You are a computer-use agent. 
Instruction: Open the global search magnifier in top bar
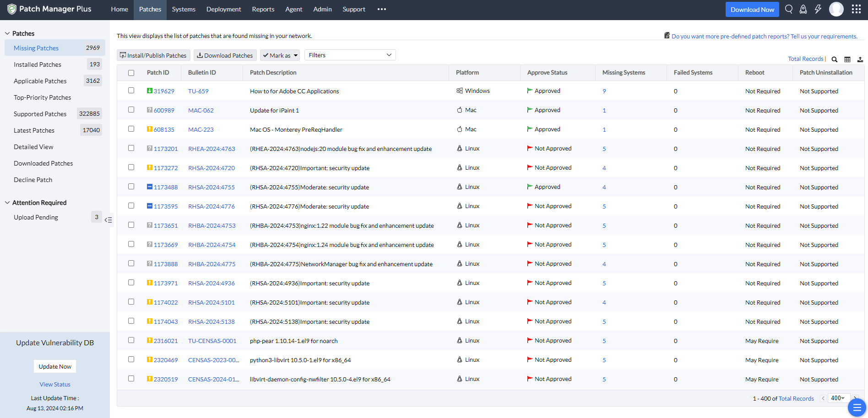788,9
